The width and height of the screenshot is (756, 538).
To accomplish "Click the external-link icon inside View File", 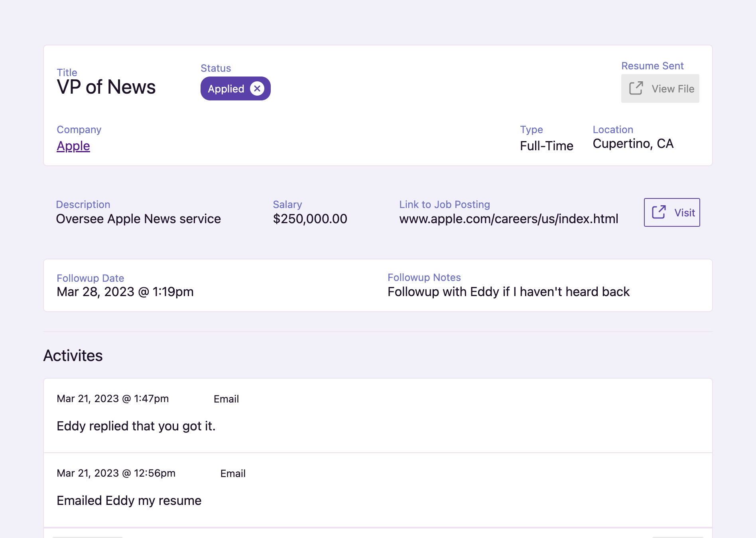I will coord(636,88).
